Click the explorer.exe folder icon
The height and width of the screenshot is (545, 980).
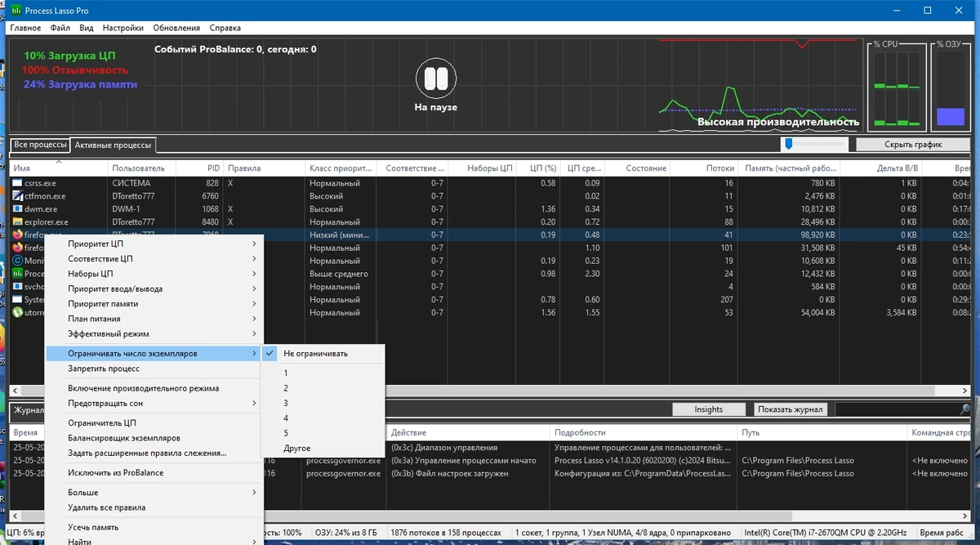click(18, 221)
